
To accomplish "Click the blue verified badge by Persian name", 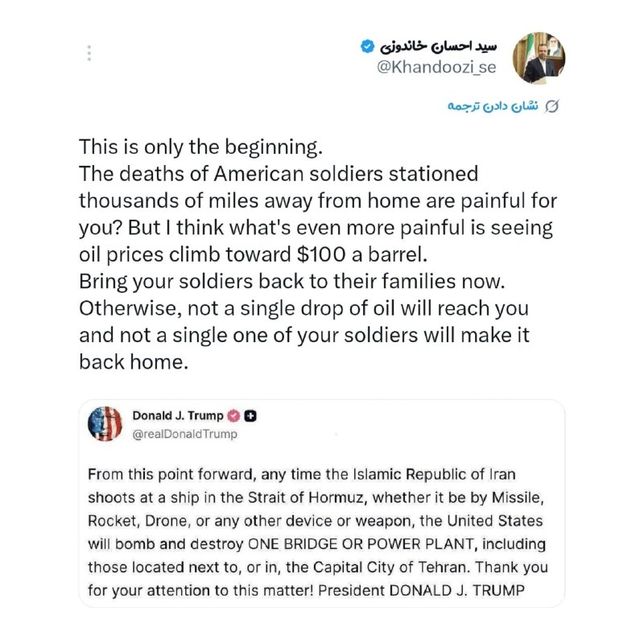I will pyautogui.click(x=367, y=47).
